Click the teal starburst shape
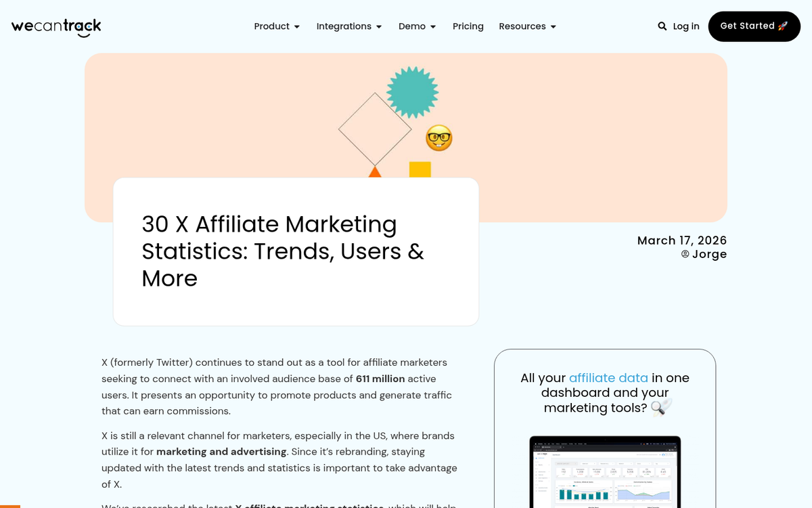 point(412,92)
